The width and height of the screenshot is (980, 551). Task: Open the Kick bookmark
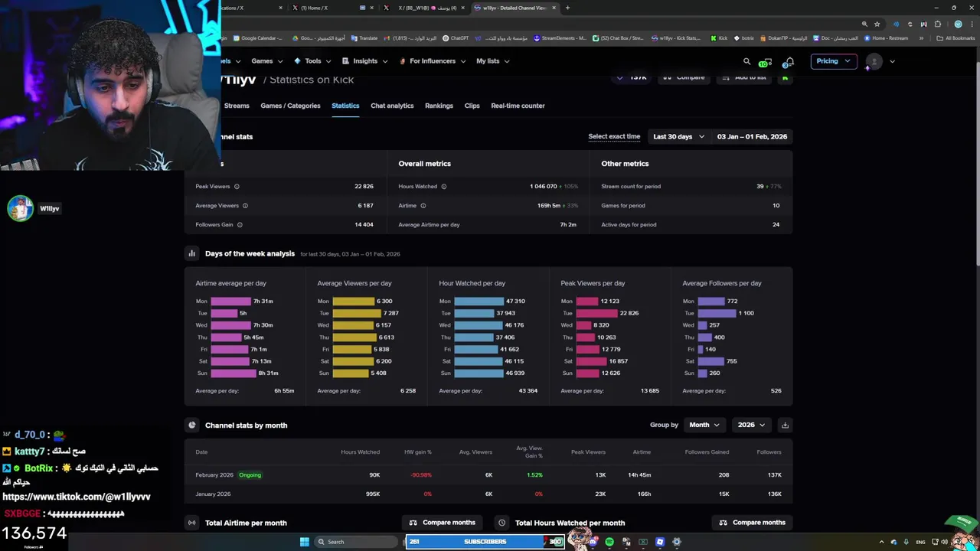719,38
